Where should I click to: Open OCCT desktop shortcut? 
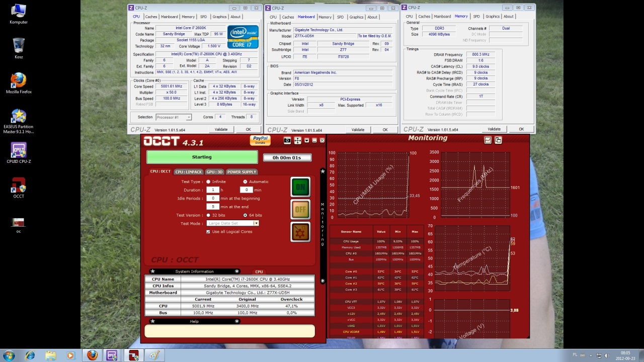tap(19, 188)
